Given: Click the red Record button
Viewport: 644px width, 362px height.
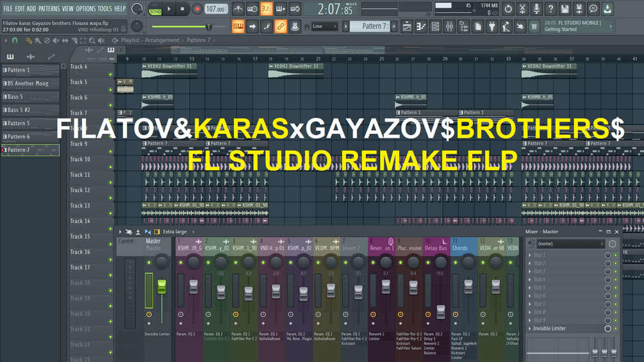Looking at the screenshot, I should 197,9.
